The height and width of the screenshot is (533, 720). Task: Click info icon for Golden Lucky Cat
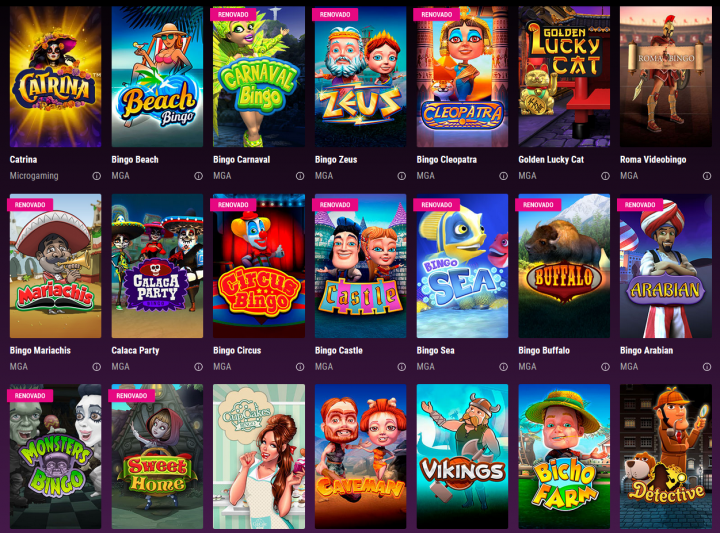[605, 176]
